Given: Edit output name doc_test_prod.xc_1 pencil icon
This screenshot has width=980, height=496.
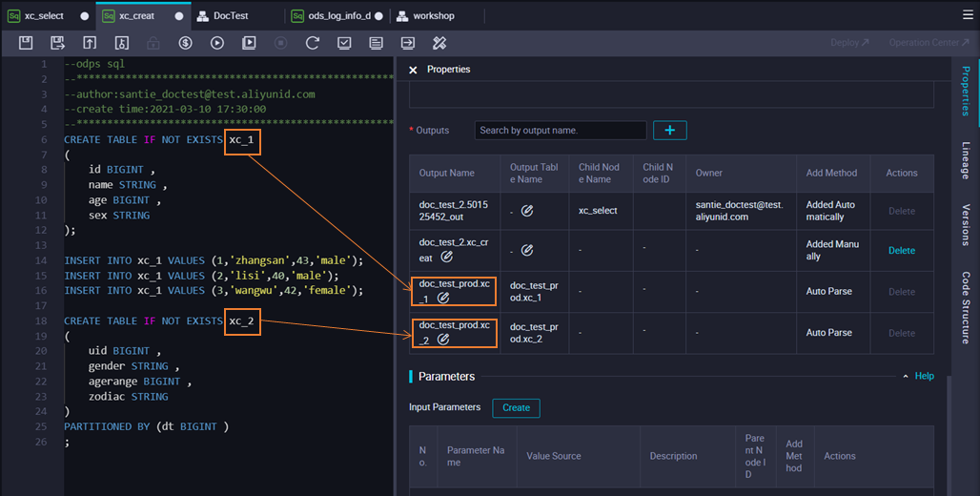Looking at the screenshot, I should 443,298.
